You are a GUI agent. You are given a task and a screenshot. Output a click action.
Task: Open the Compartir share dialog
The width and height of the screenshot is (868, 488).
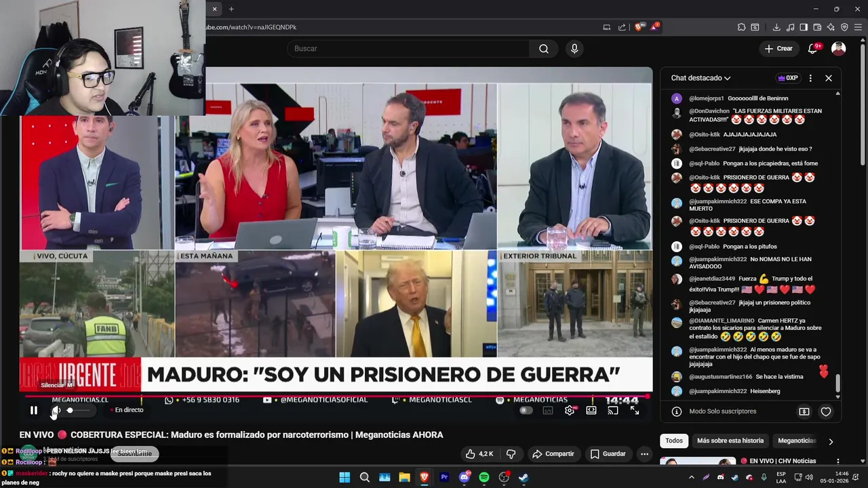[553, 454]
